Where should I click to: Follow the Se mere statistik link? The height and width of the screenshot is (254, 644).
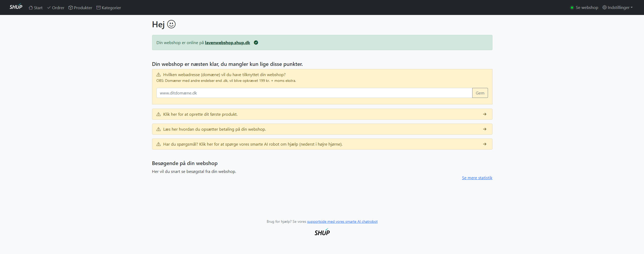pos(477,178)
